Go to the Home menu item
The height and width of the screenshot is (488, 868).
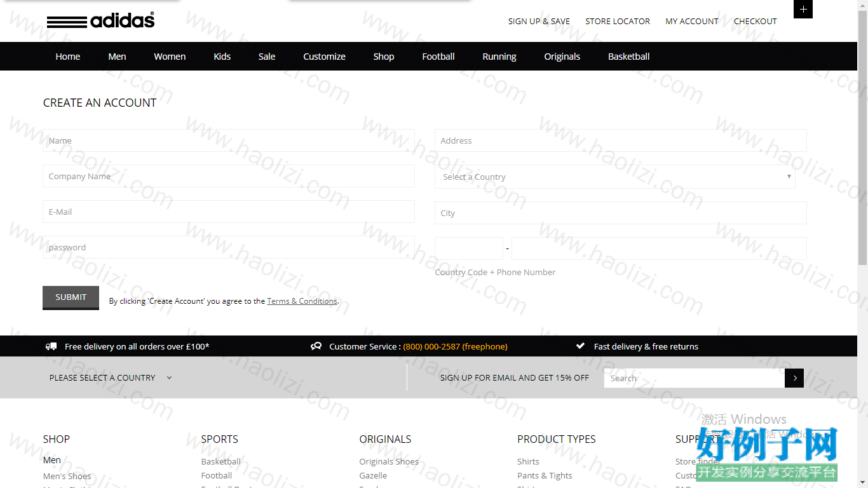click(x=68, y=57)
